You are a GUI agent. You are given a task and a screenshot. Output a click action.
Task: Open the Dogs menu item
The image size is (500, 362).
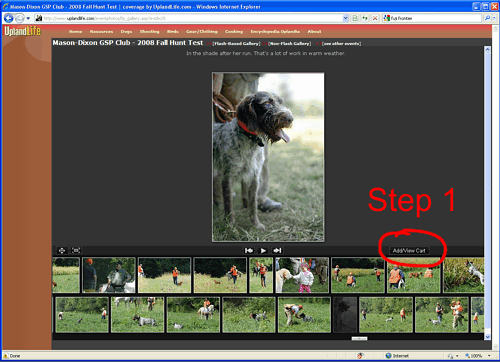click(126, 32)
